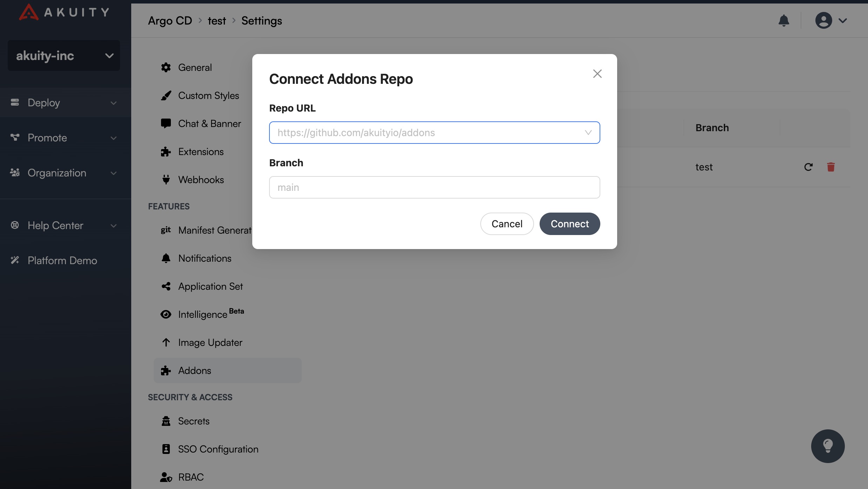This screenshot has width=868, height=489.
Task: Click the Custom Styles brush icon
Action: [166, 95]
